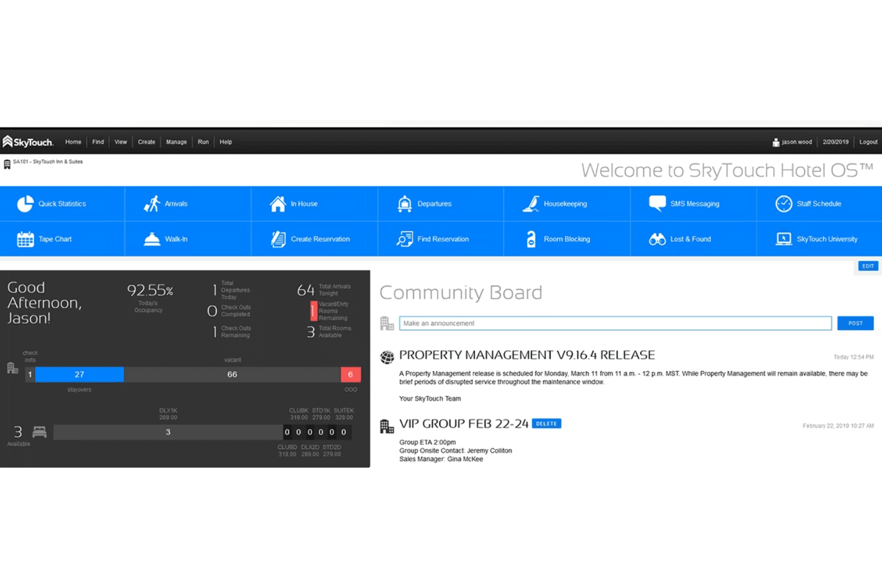882x588 pixels.
Task: Open the Room Blocking door hanger tile
Action: (x=567, y=239)
